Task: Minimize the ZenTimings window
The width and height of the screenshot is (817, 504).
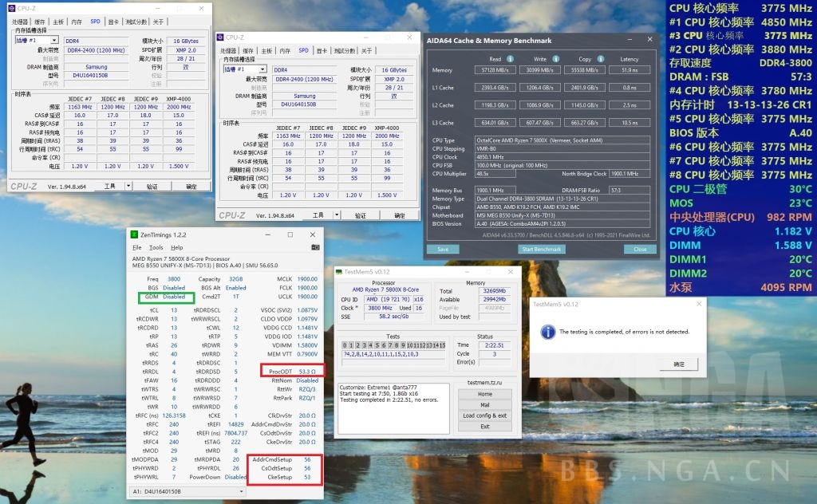Action: click(266, 234)
